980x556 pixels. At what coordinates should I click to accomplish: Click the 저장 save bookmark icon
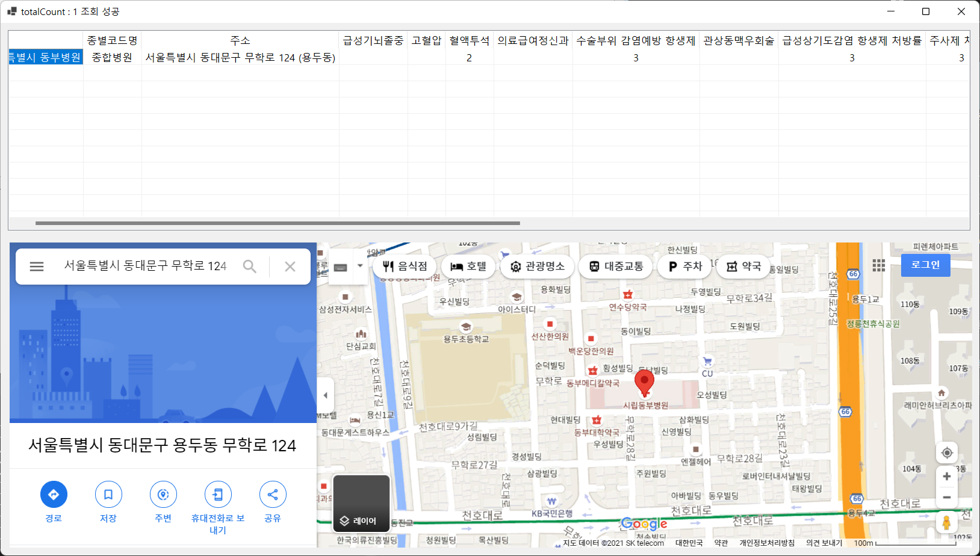point(108,495)
